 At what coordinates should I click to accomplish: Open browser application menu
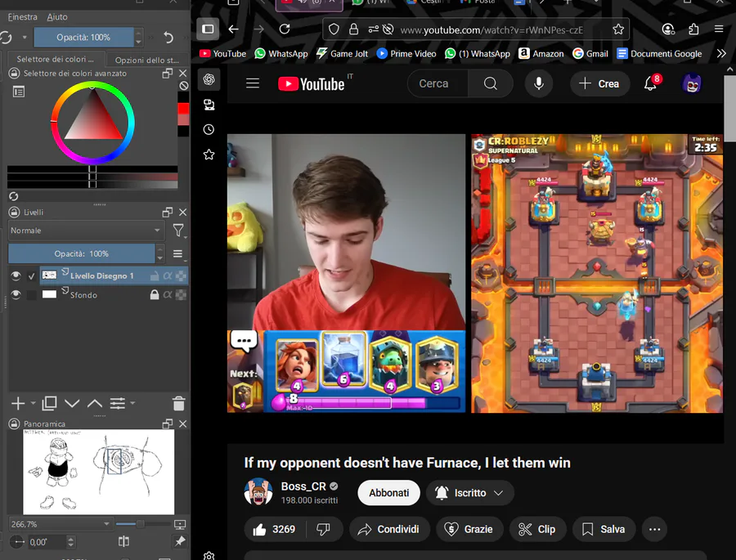[719, 29]
